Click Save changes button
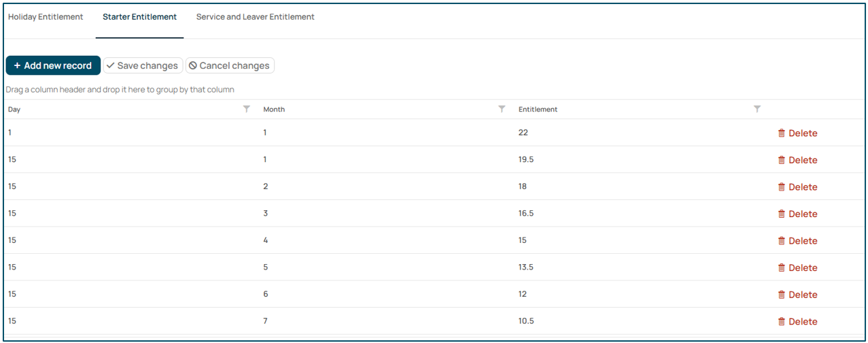Image resolution: width=868 pixels, height=343 pixels. [x=143, y=65]
